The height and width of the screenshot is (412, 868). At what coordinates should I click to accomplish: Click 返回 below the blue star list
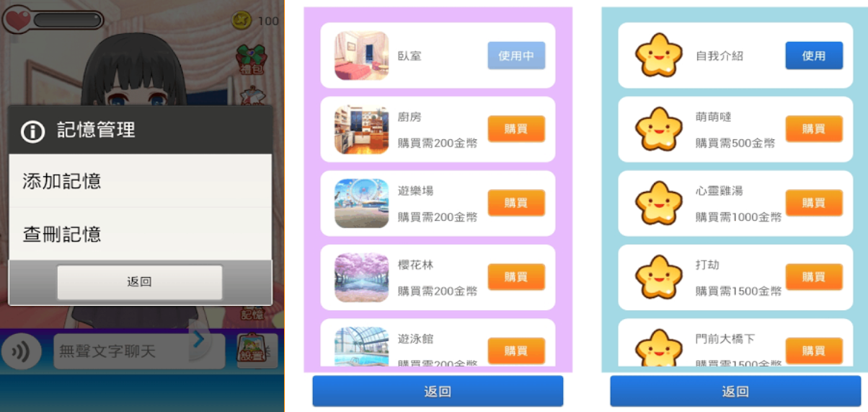coord(735,391)
